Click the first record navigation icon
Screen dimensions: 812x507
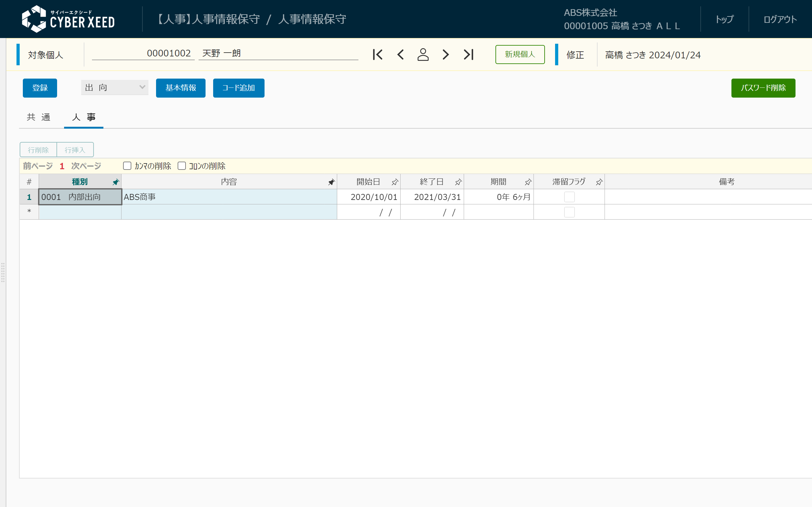(x=378, y=54)
